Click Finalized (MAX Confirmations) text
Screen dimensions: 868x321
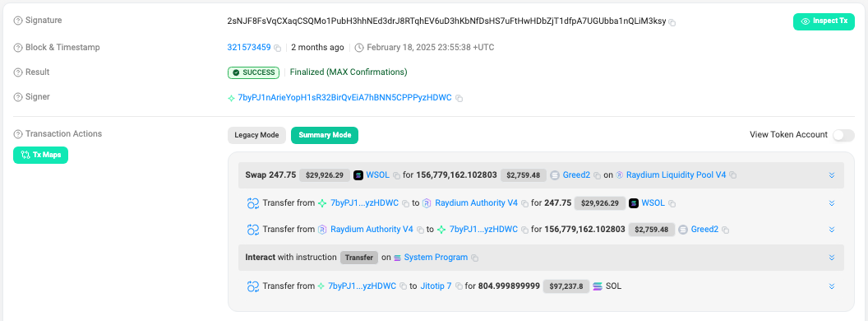tap(349, 72)
